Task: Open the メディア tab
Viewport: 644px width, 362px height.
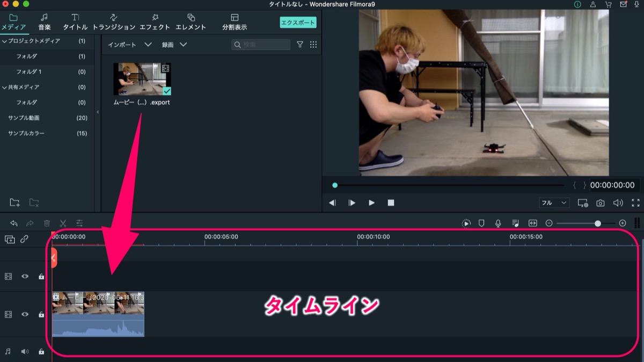Action: 13,22
